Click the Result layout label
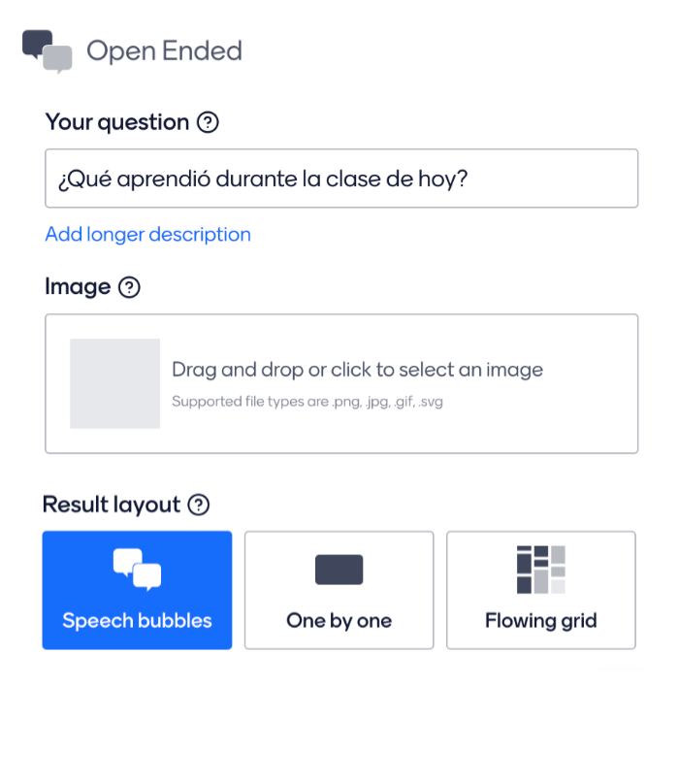 click(112, 505)
